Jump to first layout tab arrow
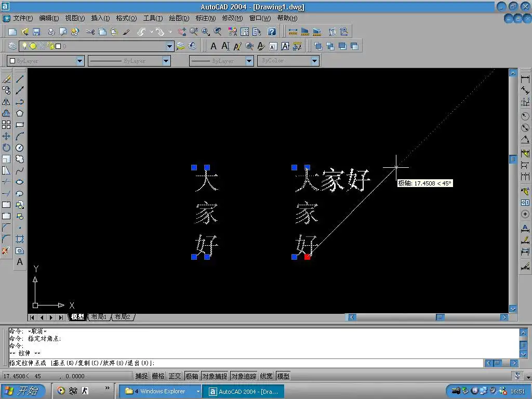This screenshot has width=532, height=399. (x=32, y=317)
